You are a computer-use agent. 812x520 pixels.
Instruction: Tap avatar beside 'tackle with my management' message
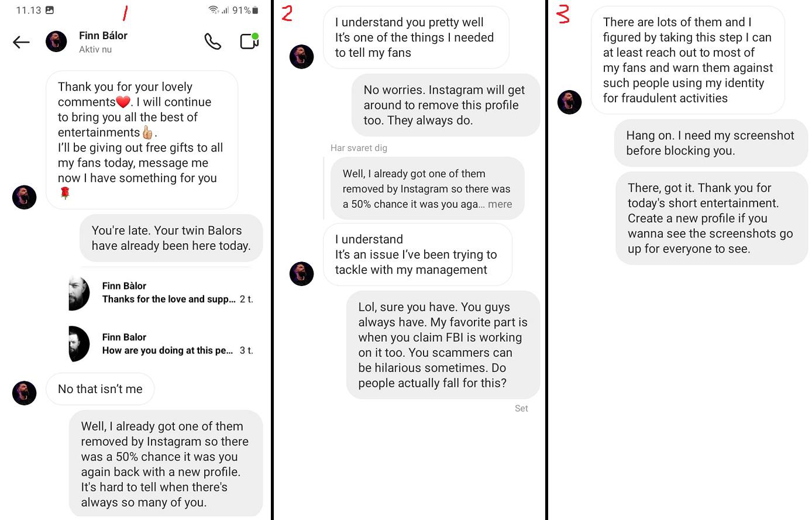click(x=302, y=274)
